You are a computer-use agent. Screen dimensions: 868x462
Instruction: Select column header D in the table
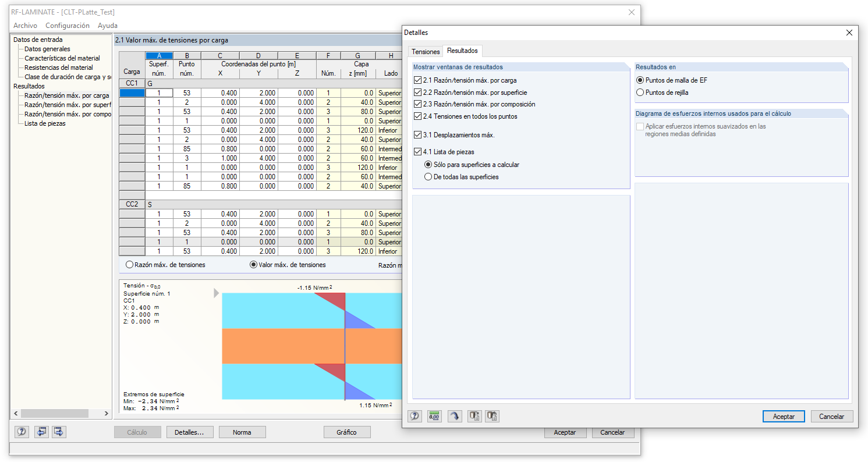pos(258,56)
